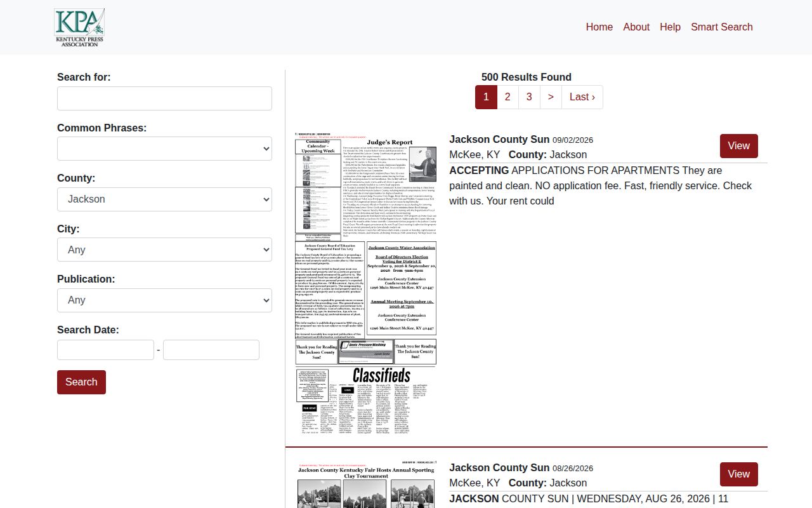812x508 pixels.
Task: Jump to the Last page link
Action: point(582,97)
